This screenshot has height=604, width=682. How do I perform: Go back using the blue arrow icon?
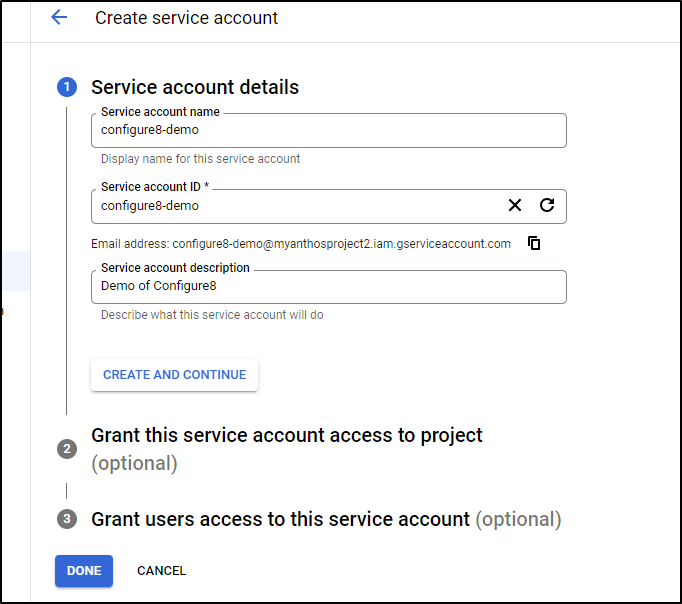(59, 17)
